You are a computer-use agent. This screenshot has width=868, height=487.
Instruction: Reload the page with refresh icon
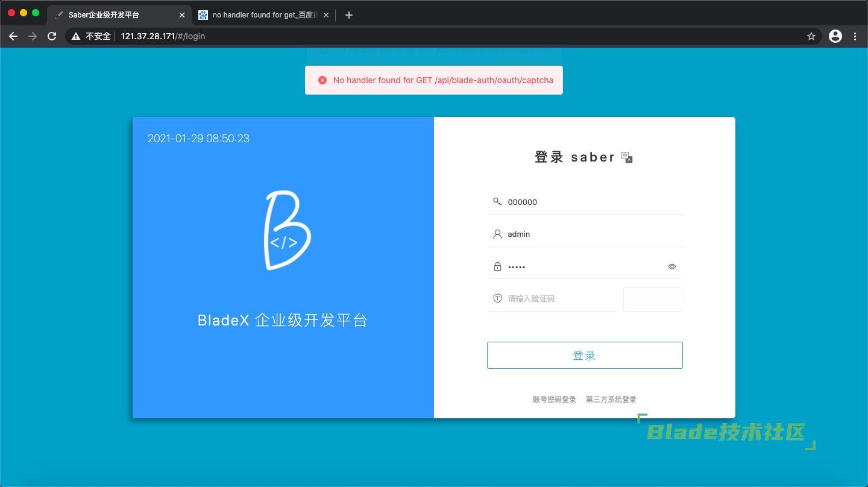[52, 36]
